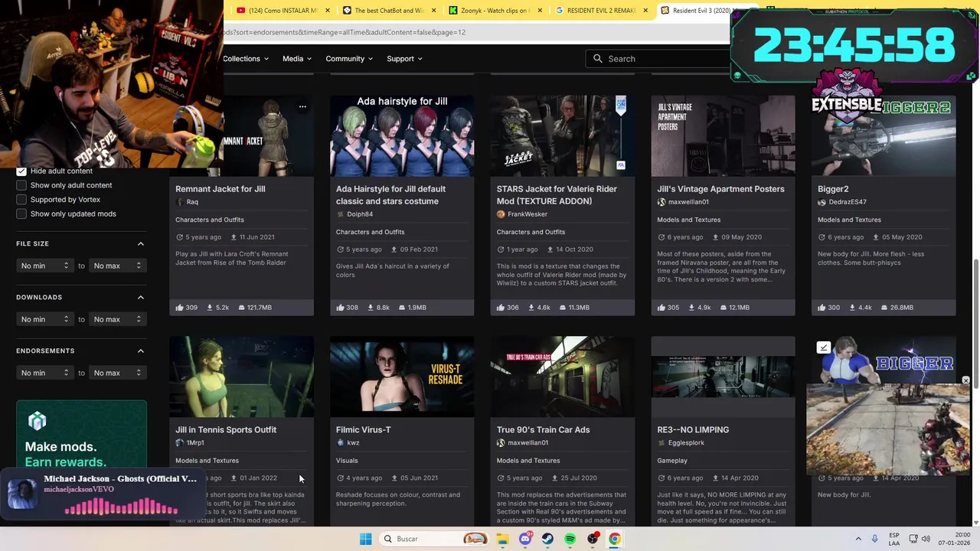Click the Visuals category on Filmic Virus-T
980x551 pixels.
[x=347, y=461]
